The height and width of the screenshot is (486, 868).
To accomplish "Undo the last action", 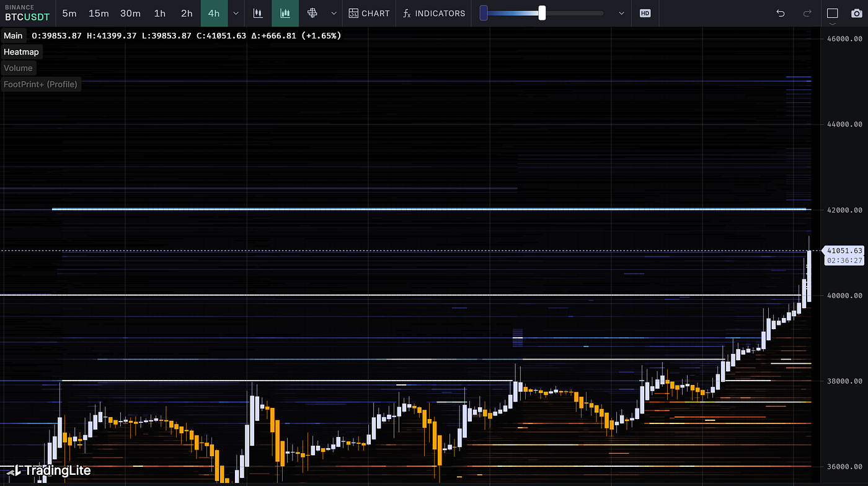I will tap(781, 13).
